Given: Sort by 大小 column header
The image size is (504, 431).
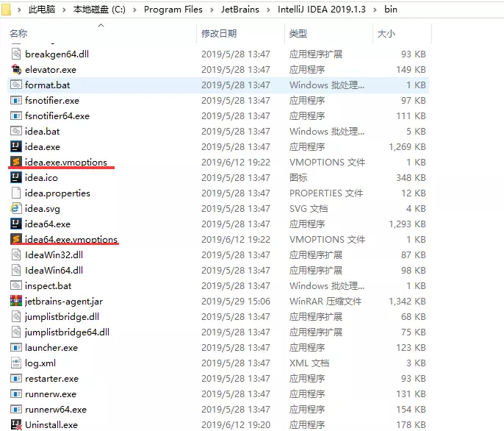Looking at the screenshot, I should [x=386, y=34].
